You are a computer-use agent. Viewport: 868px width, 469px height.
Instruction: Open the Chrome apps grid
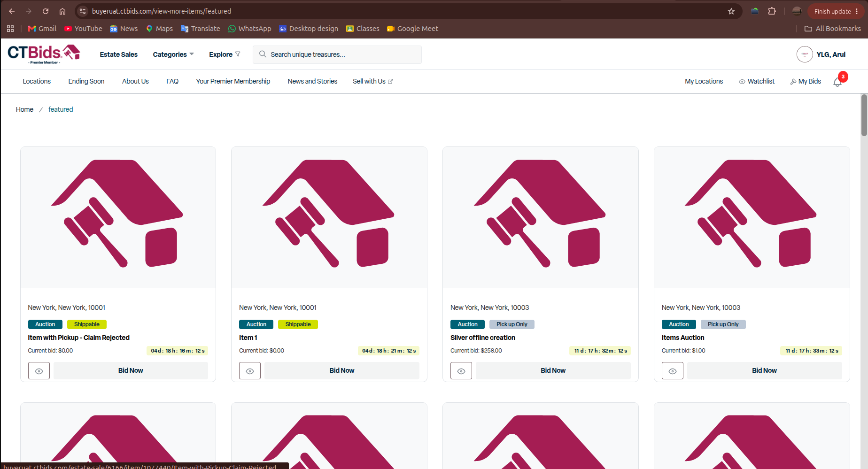pos(10,29)
